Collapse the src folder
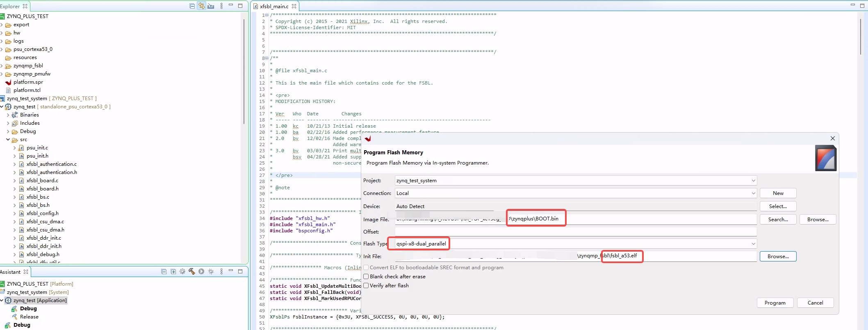Image resolution: width=868 pixels, height=330 pixels. 8,140
